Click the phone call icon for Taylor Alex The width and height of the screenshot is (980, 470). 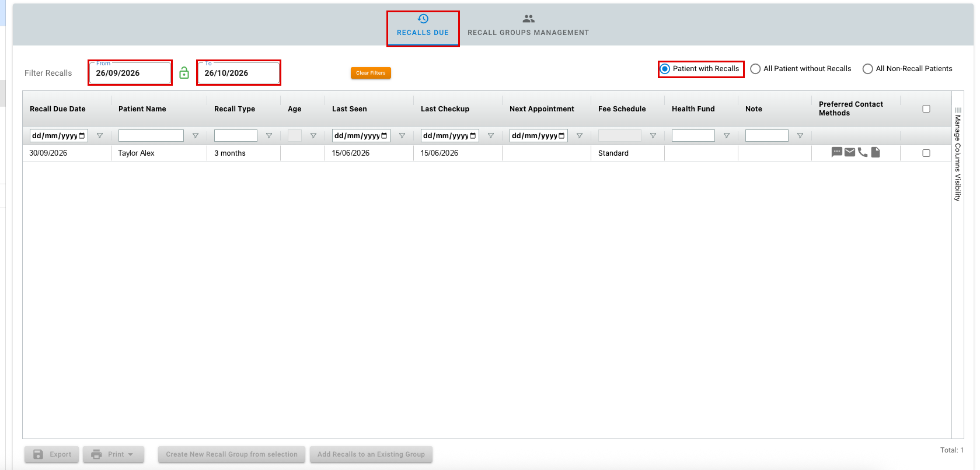coord(863,152)
